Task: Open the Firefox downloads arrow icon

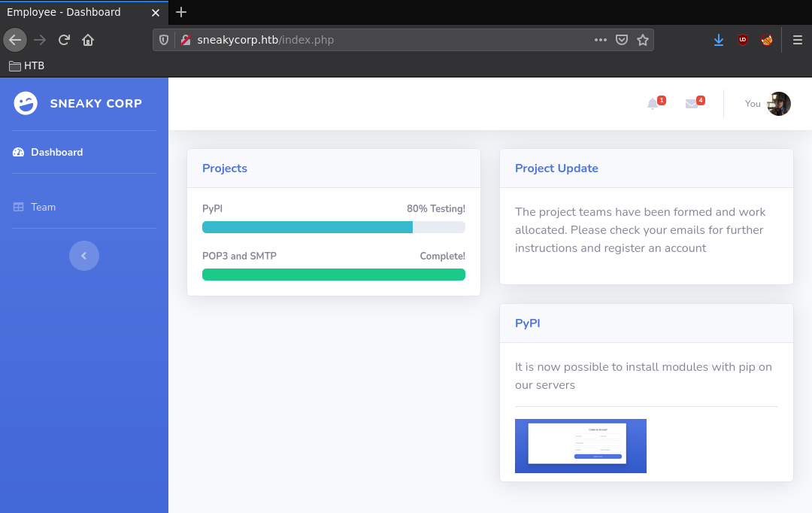Action: 719,40
